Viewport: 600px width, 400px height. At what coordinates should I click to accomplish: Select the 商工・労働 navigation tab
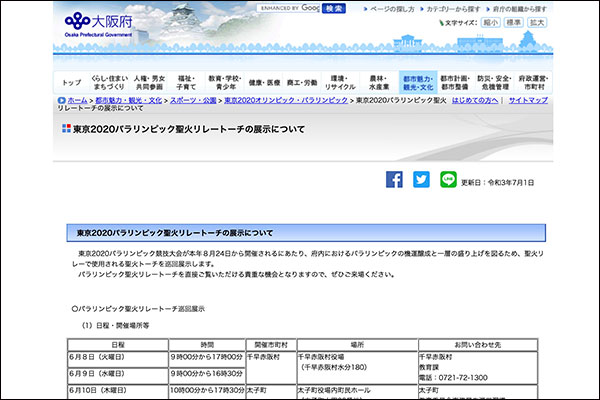point(301,82)
